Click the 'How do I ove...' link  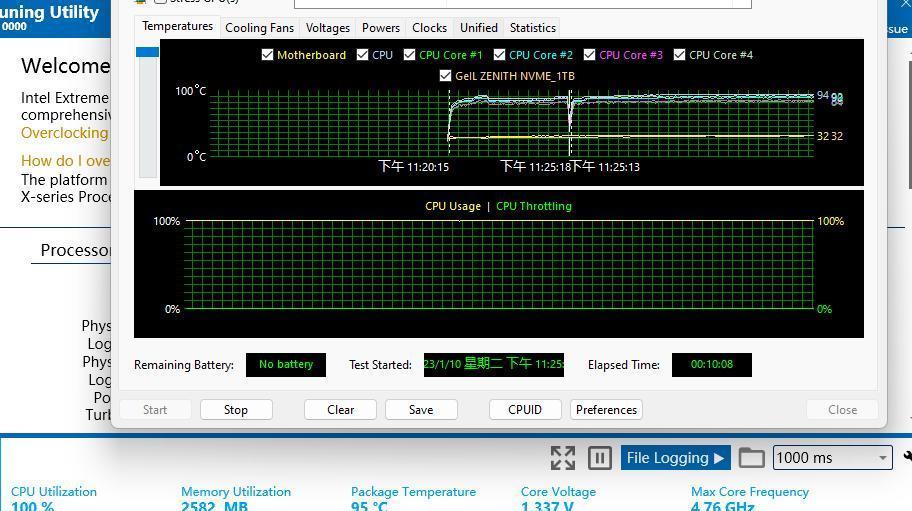[x=65, y=161]
